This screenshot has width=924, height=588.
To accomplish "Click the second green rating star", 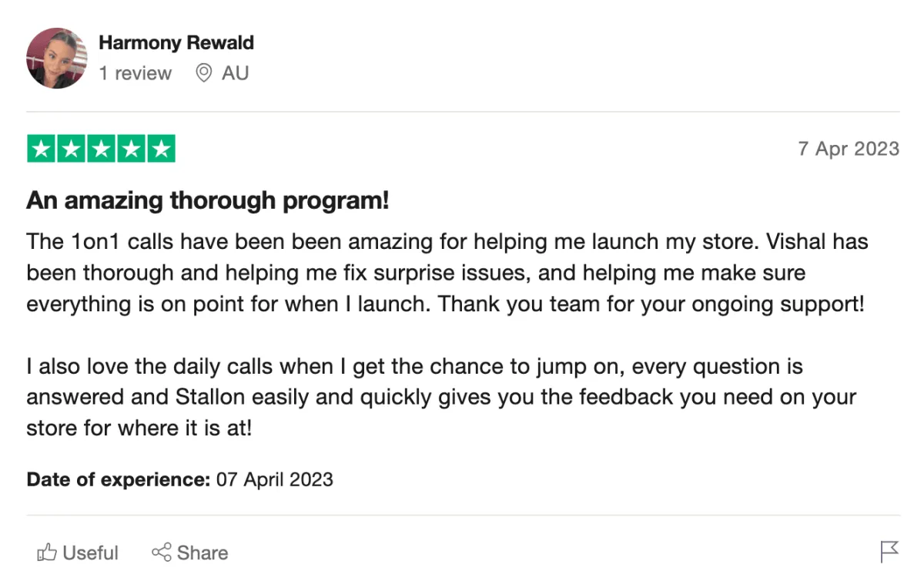I will click(72, 149).
